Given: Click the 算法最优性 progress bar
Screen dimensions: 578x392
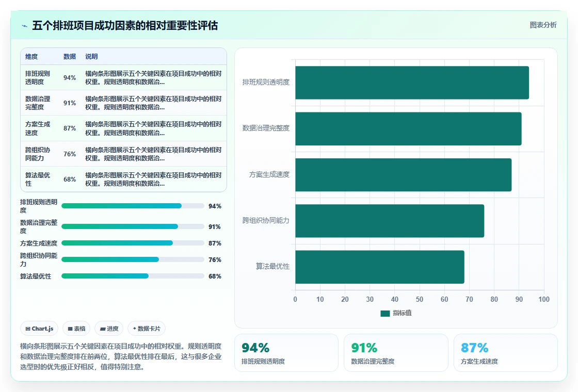Looking at the screenshot, I should pyautogui.click(x=133, y=276).
